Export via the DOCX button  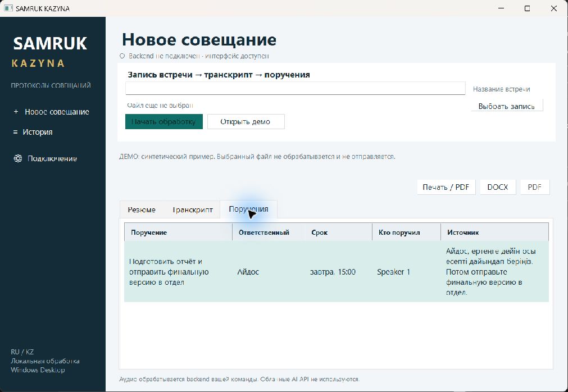(498, 187)
